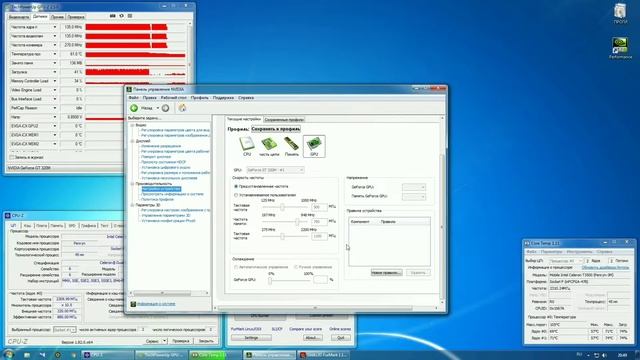The height and width of the screenshot is (360, 640).
Task: Open the GPU selection dropdown in NVIDIA panel
Action: (275, 170)
